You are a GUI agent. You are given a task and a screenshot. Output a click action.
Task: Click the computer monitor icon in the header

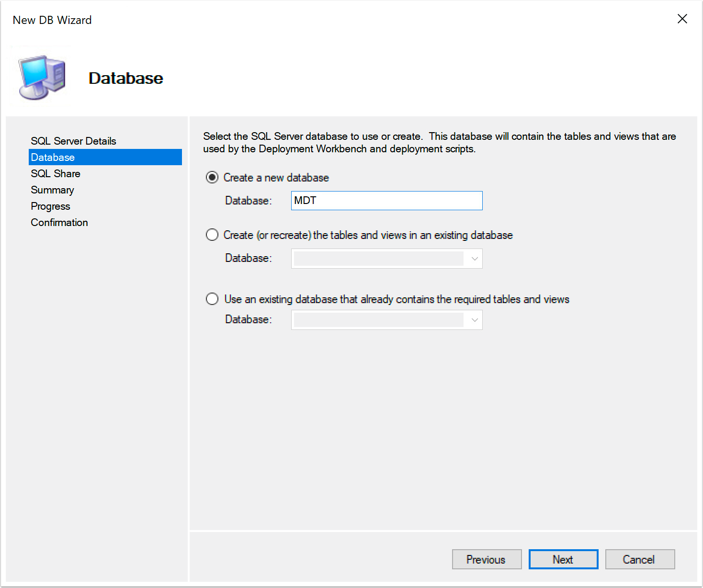point(41,77)
